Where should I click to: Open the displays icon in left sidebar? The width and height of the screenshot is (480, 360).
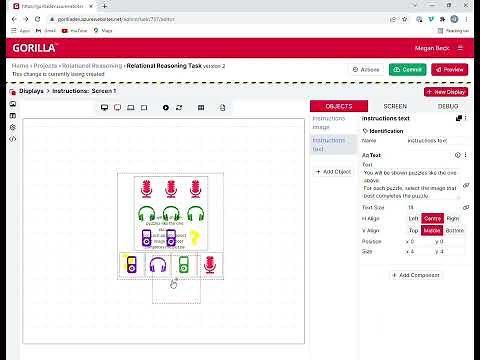pyautogui.click(x=13, y=92)
